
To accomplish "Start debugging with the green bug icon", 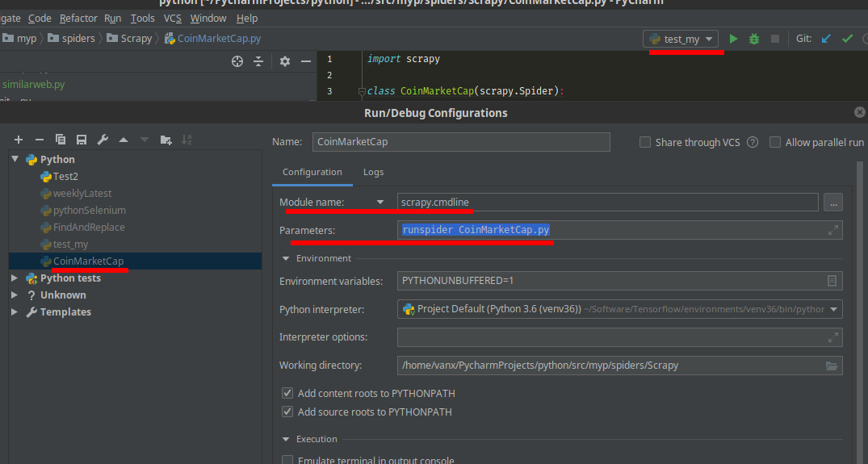I will [754, 39].
